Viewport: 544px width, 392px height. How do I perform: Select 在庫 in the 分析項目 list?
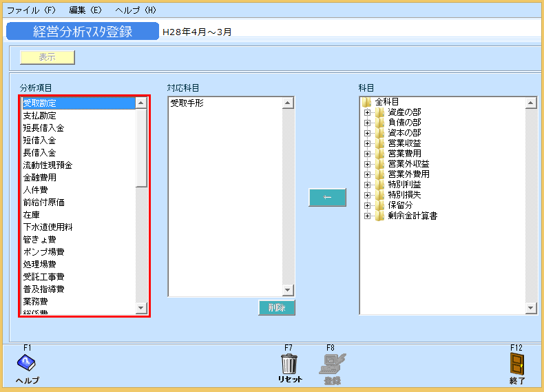point(79,215)
